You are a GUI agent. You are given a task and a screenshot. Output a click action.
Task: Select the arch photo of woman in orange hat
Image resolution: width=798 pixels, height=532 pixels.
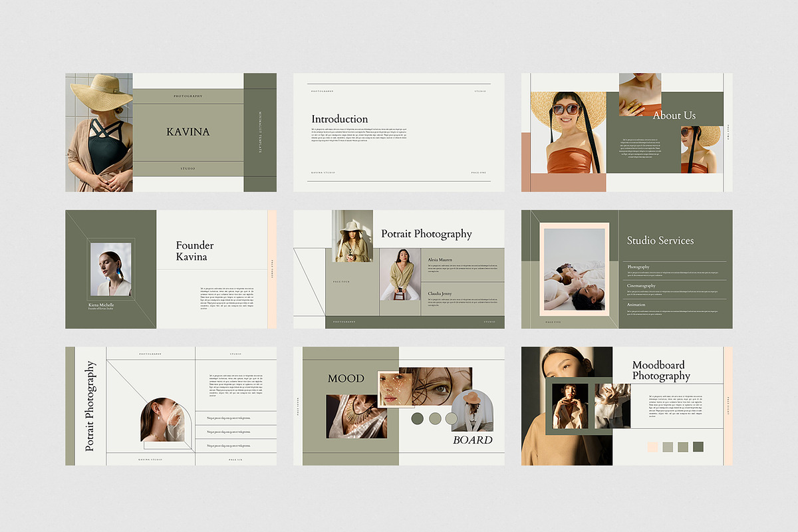click(x=472, y=411)
